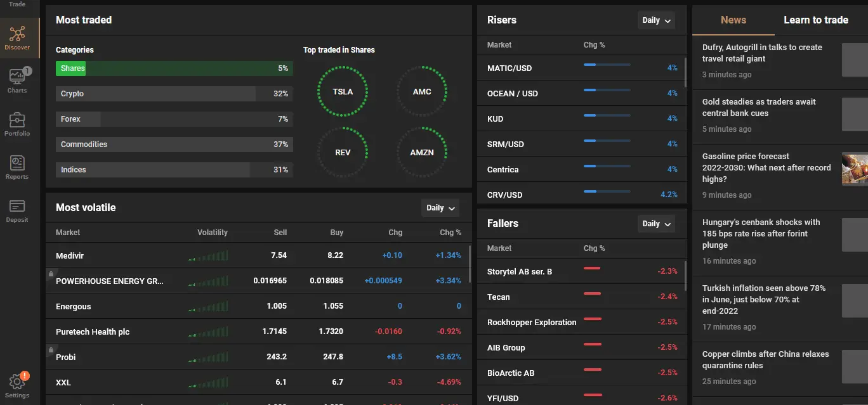Open the AIB Group faller row

[x=581, y=347]
